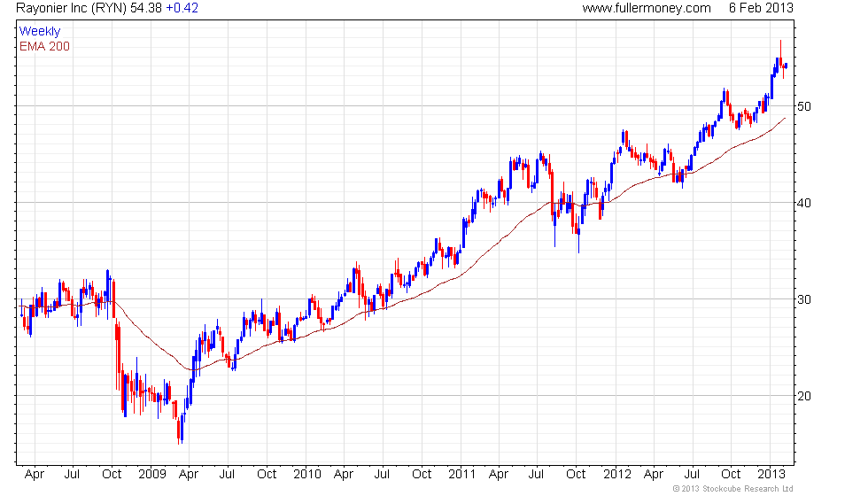The width and height of the screenshot is (868, 496).
Task: Click the first 'Apr' label before 2009
Action: (35, 475)
